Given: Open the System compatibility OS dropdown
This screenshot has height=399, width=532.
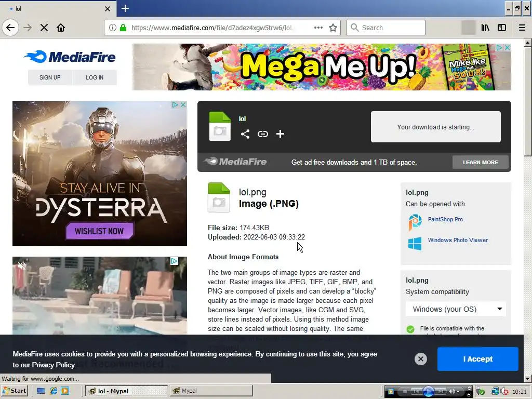Looking at the screenshot, I should (x=456, y=309).
